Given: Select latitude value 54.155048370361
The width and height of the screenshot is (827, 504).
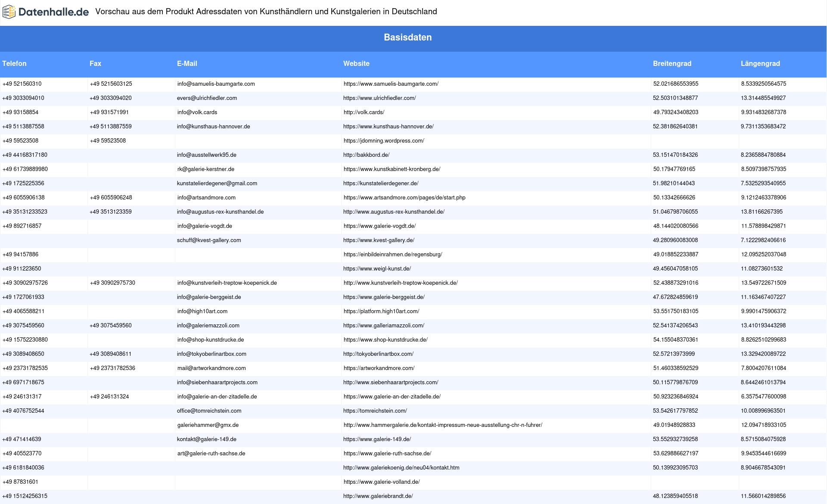Looking at the screenshot, I should (676, 340).
